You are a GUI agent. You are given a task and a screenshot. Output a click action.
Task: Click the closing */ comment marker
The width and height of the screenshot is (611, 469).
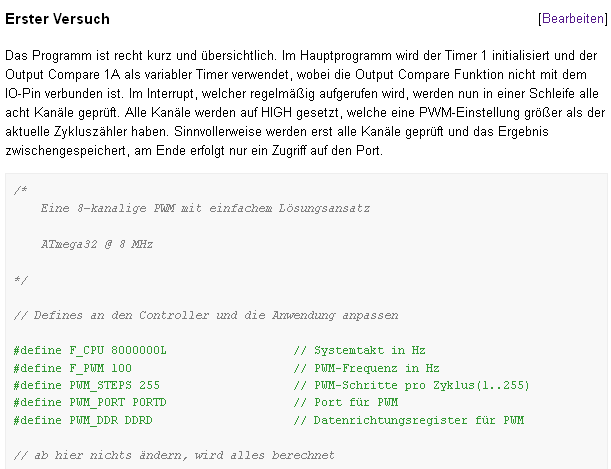tap(20, 280)
